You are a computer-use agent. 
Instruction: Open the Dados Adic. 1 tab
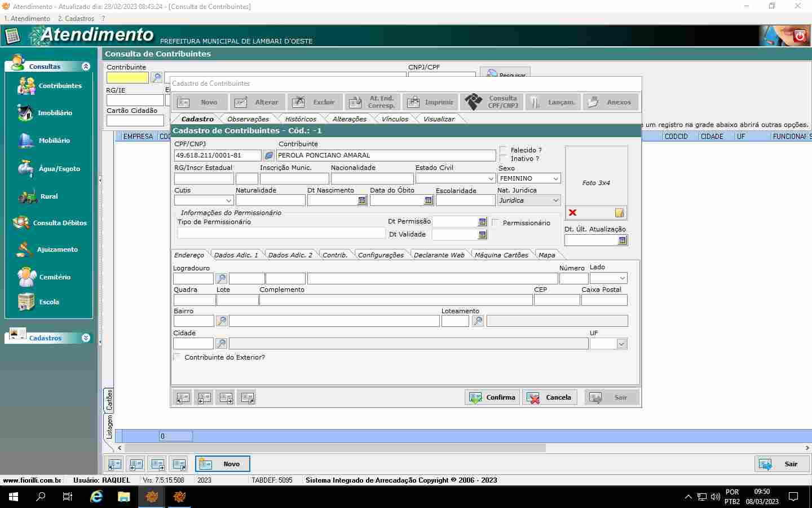236,255
